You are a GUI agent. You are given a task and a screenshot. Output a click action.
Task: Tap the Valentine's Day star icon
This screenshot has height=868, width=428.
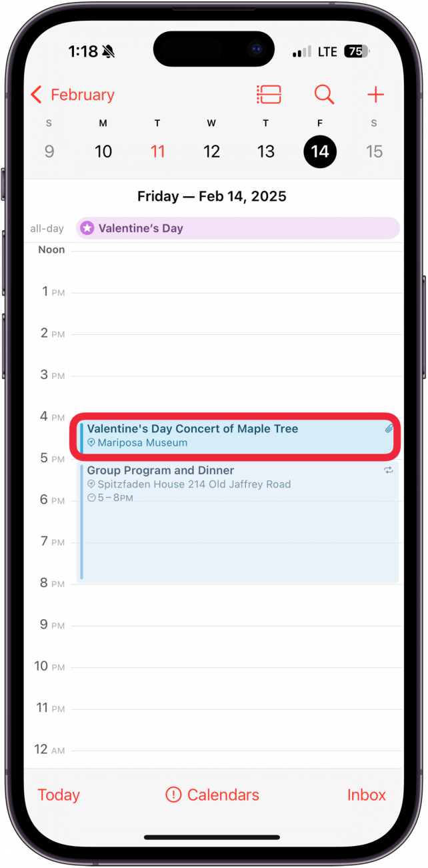[x=87, y=228]
